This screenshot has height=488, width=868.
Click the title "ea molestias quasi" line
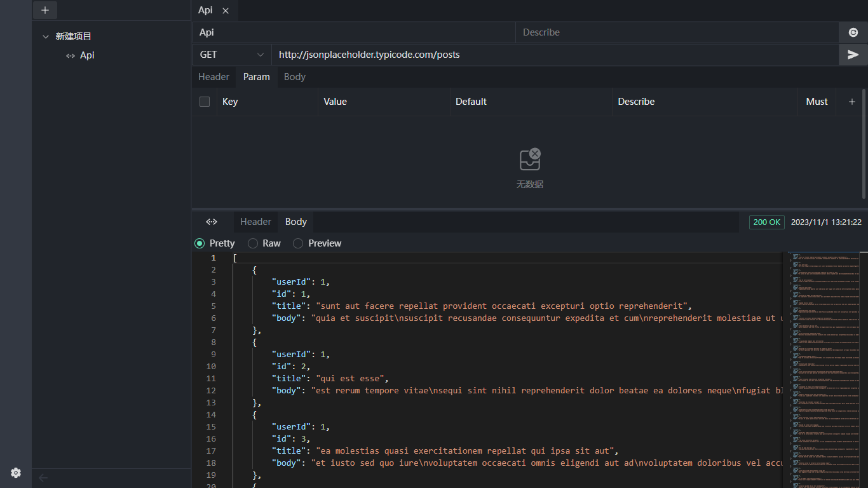pos(445,451)
